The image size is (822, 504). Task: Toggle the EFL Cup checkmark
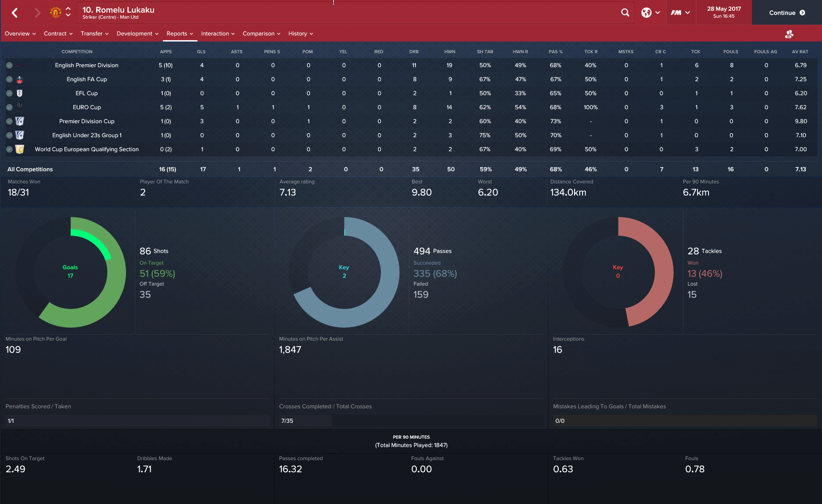coord(9,93)
